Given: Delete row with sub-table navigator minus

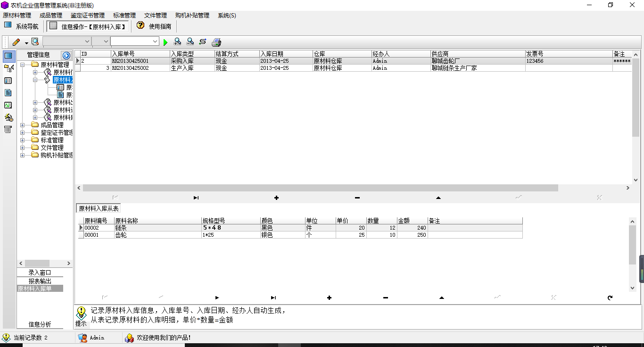Looking at the screenshot, I should [x=386, y=297].
